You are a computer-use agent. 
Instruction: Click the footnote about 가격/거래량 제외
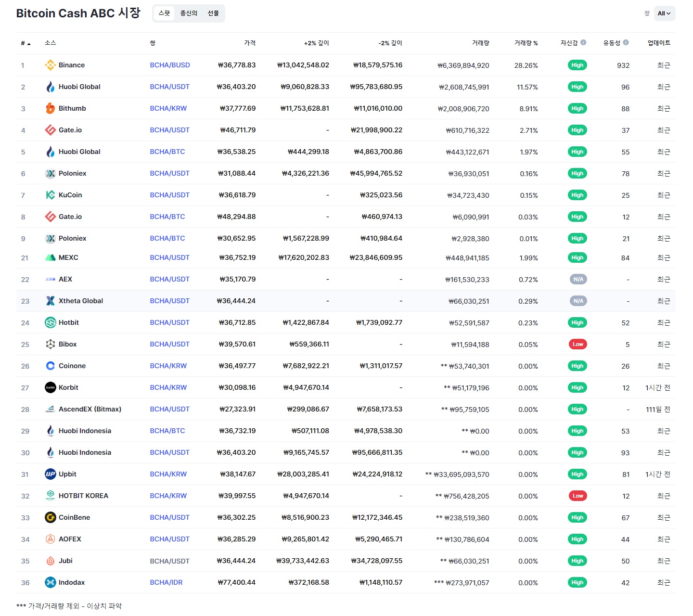coord(69,606)
